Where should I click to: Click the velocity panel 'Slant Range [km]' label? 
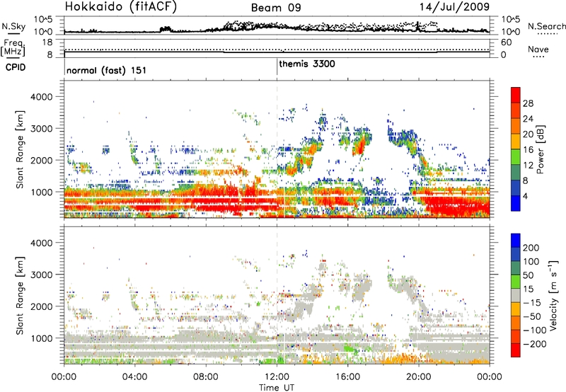(x=20, y=295)
